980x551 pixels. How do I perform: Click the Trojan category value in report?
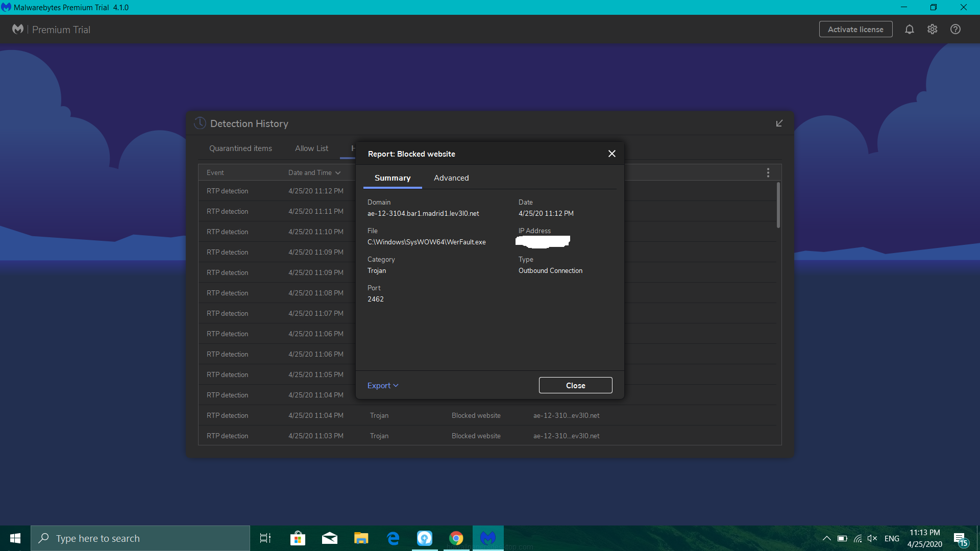click(377, 270)
